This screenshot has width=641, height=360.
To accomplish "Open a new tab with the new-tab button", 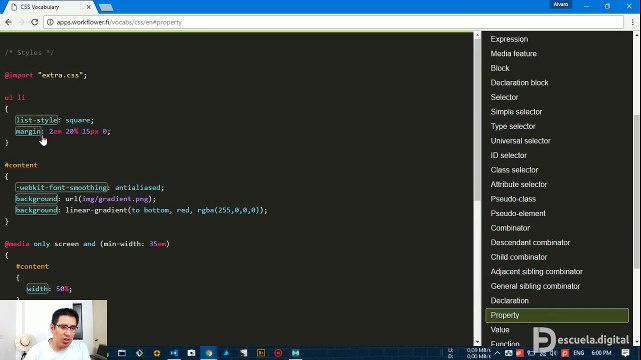I will pyautogui.click(x=106, y=7).
